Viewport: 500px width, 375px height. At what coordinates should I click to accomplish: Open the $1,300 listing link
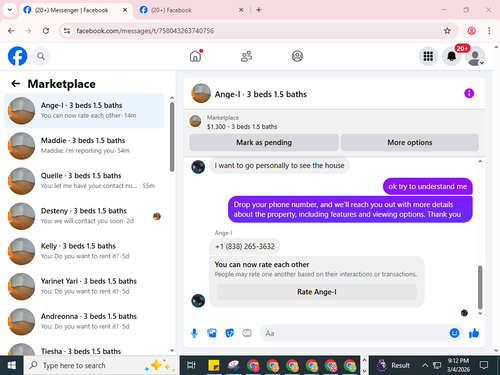(x=242, y=127)
